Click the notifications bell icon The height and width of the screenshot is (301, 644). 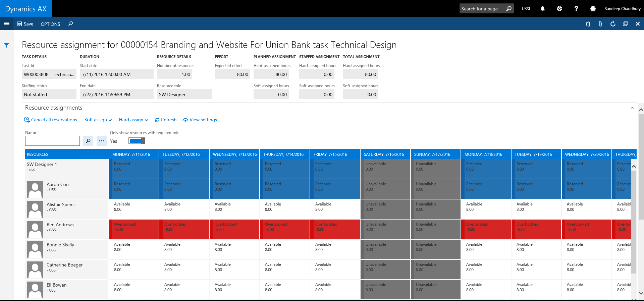point(543,9)
